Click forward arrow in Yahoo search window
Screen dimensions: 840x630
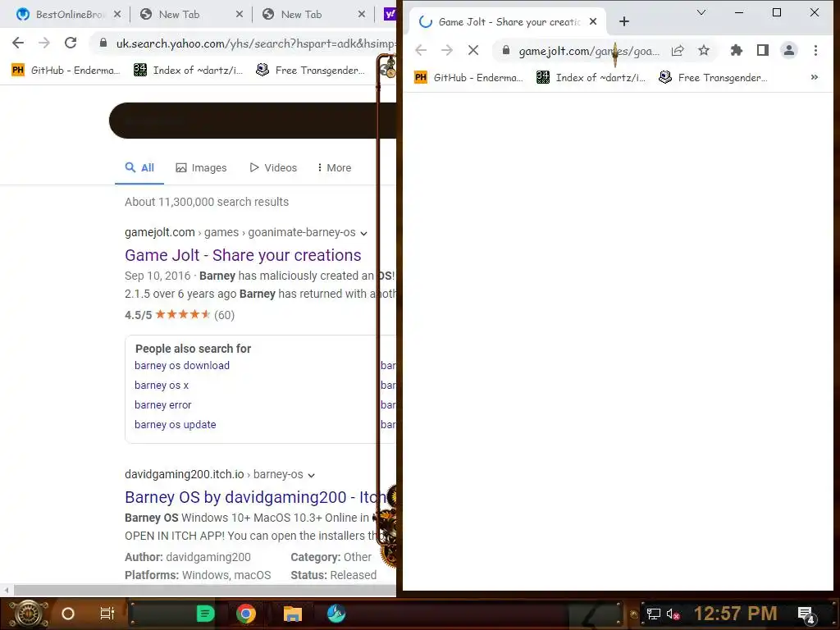click(x=44, y=43)
